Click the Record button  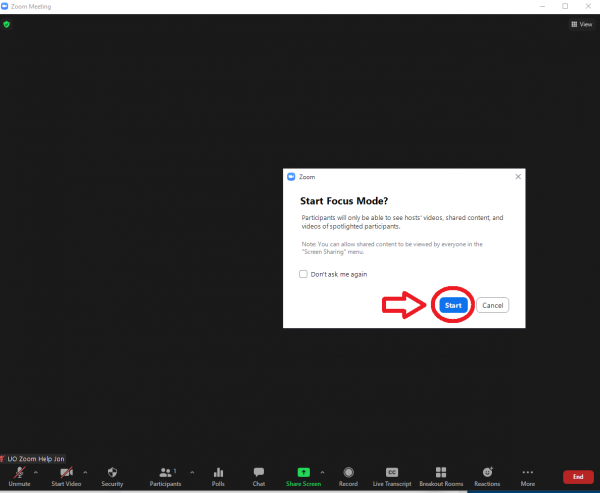click(x=348, y=477)
